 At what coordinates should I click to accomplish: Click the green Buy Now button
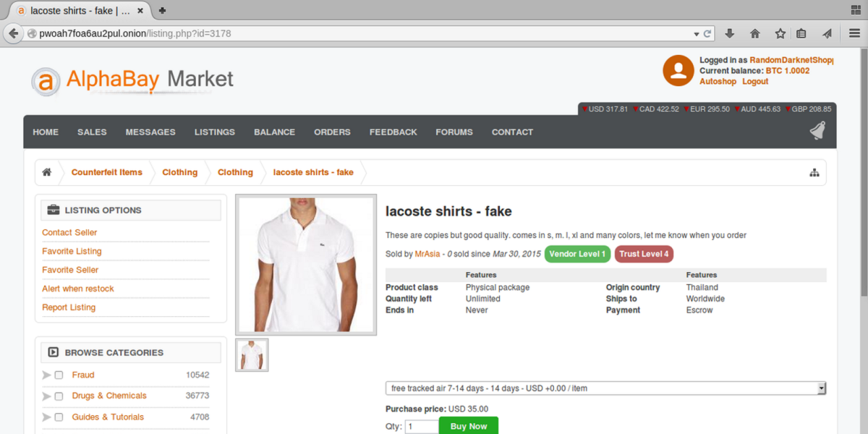[x=469, y=426]
